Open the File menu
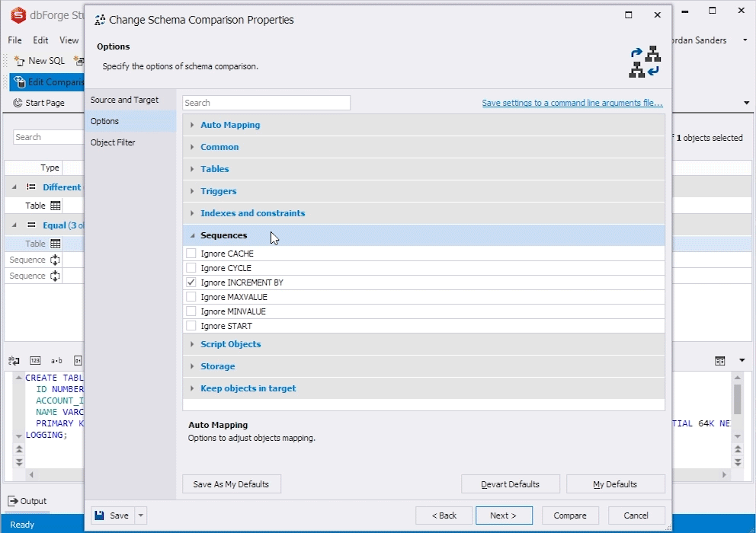 pyautogui.click(x=14, y=40)
